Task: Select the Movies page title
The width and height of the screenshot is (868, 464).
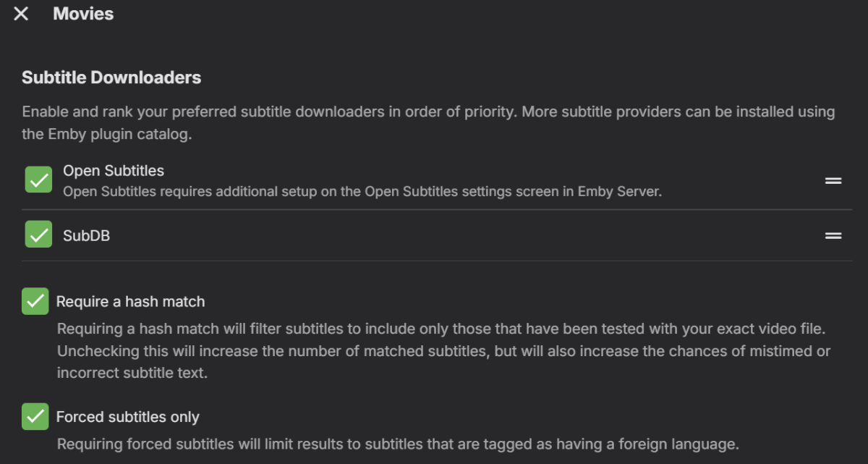Action: point(82,13)
